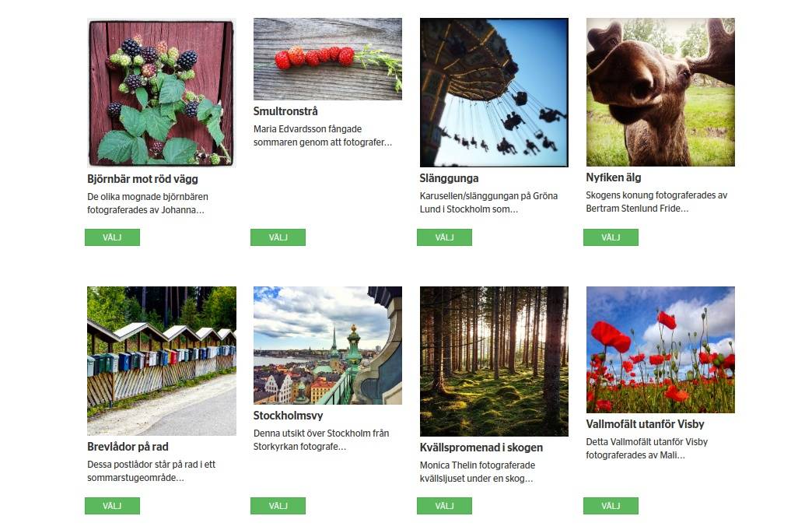Open the Stockholmsvy title link
This screenshot has height=530, width=812.
click(288, 416)
